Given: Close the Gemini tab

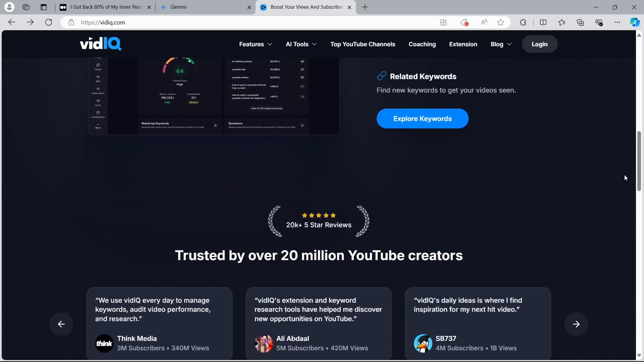Looking at the screenshot, I should (x=249, y=7).
